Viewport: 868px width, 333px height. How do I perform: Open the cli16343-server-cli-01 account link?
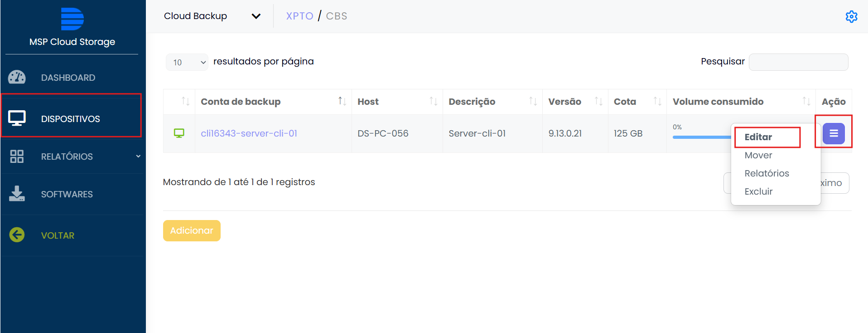tap(249, 133)
